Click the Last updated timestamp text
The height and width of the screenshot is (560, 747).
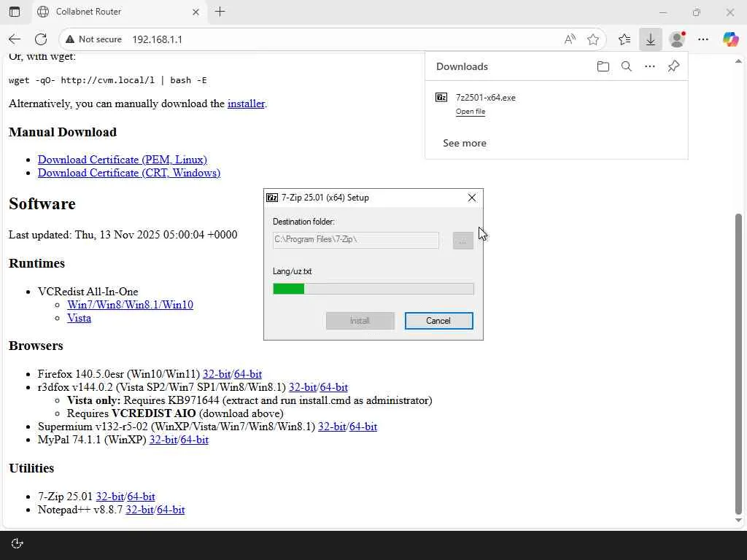[123, 235]
